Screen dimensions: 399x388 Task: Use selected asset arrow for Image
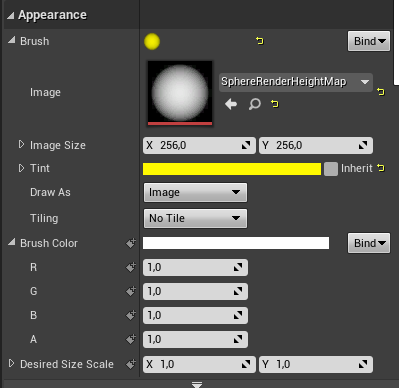click(x=231, y=104)
